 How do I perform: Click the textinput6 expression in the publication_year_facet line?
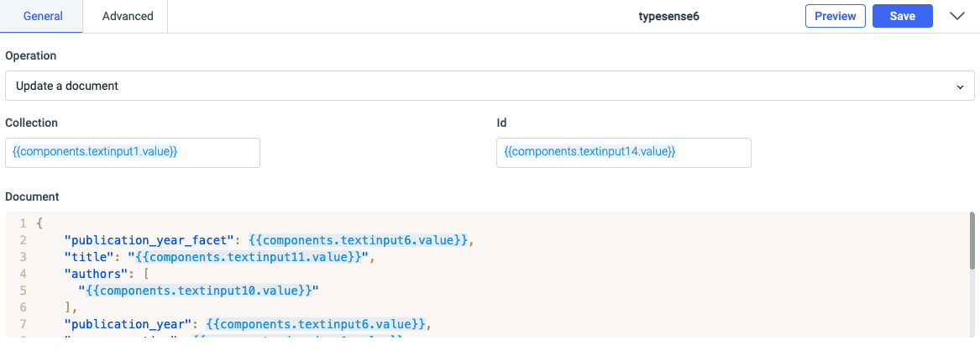[358, 240]
